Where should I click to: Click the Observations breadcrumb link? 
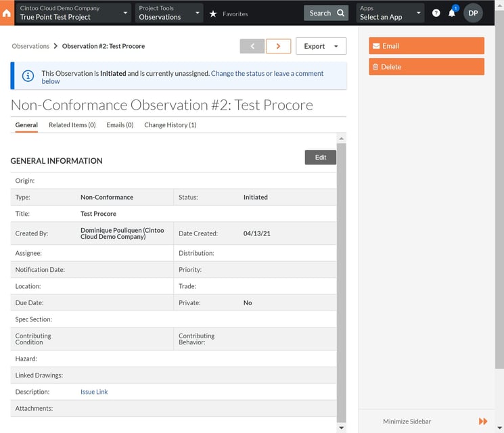30,46
